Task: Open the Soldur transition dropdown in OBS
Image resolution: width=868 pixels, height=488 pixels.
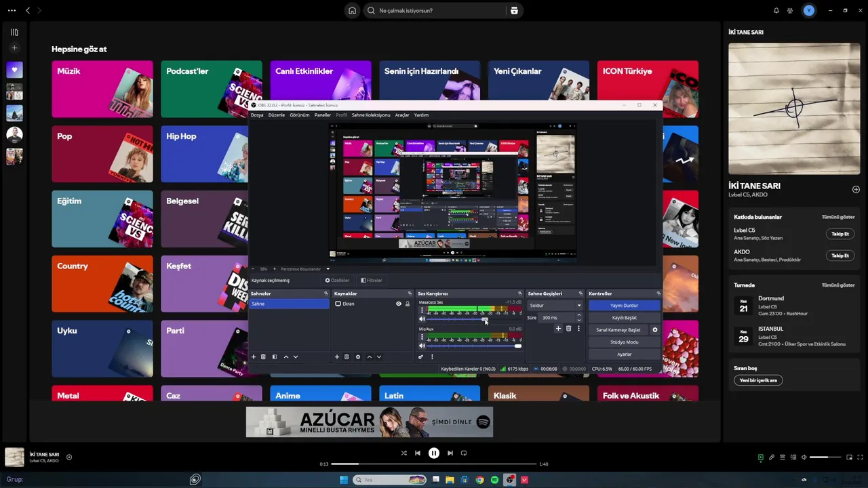Action: tap(555, 306)
